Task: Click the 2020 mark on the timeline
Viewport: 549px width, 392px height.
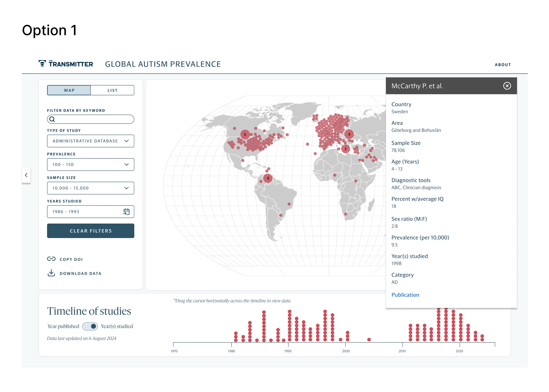Action: (x=459, y=351)
